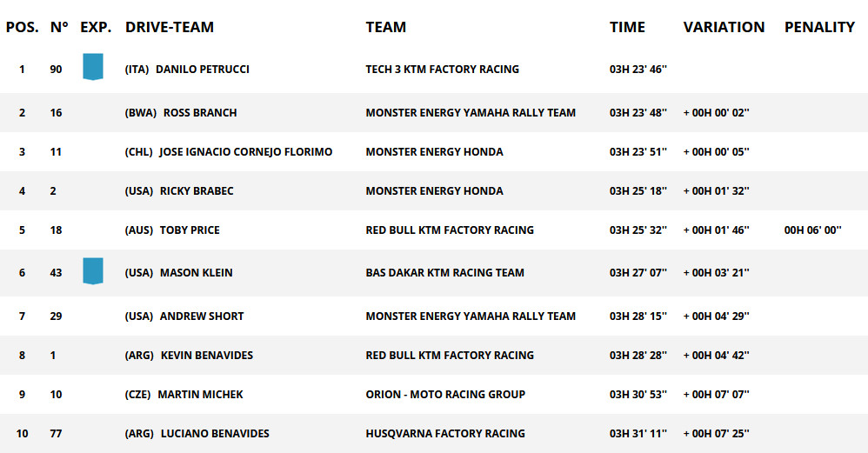868x453 pixels.
Task: Click the blue badge beside Mason Klein
Action: point(93,271)
